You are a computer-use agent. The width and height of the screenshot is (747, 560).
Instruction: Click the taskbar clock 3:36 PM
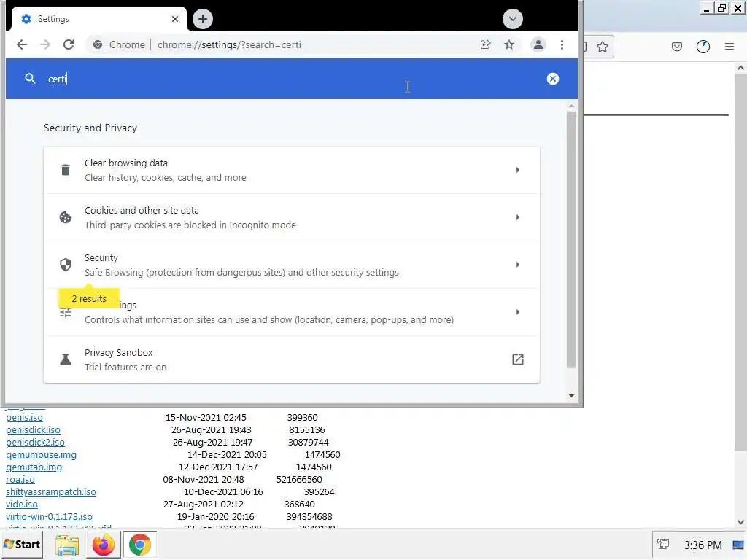coord(703,545)
